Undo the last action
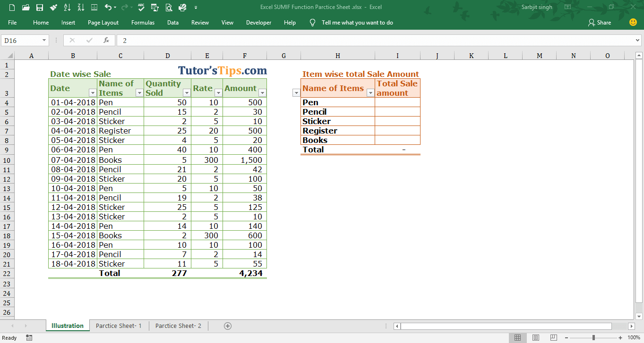 click(x=108, y=8)
